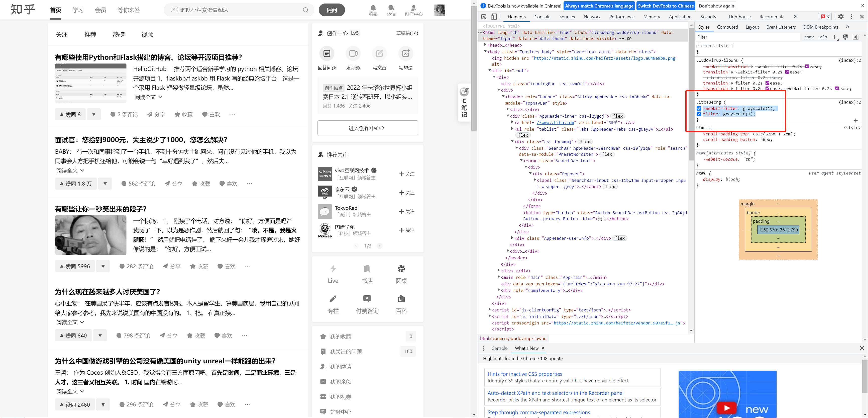Click the new style rule plus icon

835,37
